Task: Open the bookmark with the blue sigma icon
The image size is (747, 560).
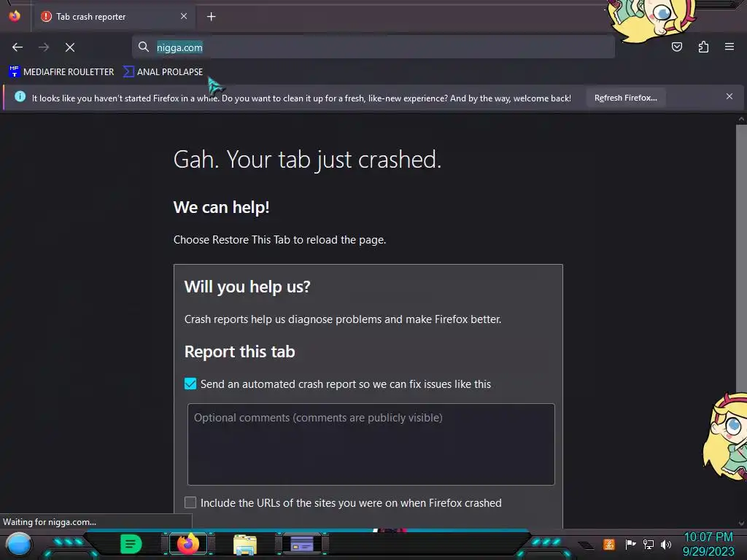Action: pyautogui.click(x=163, y=72)
